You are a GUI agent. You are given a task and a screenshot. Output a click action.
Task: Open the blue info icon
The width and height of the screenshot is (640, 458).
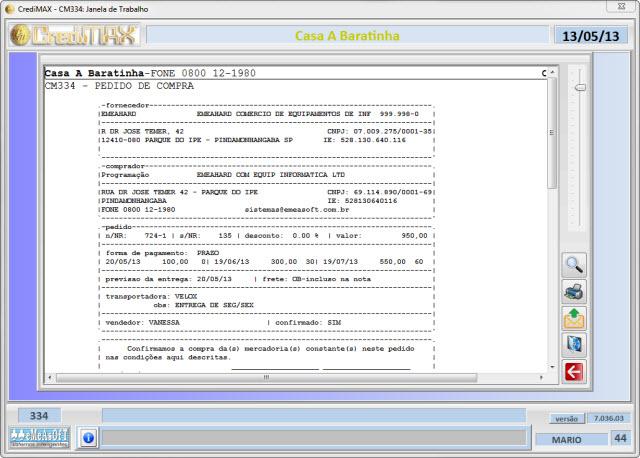[88, 437]
